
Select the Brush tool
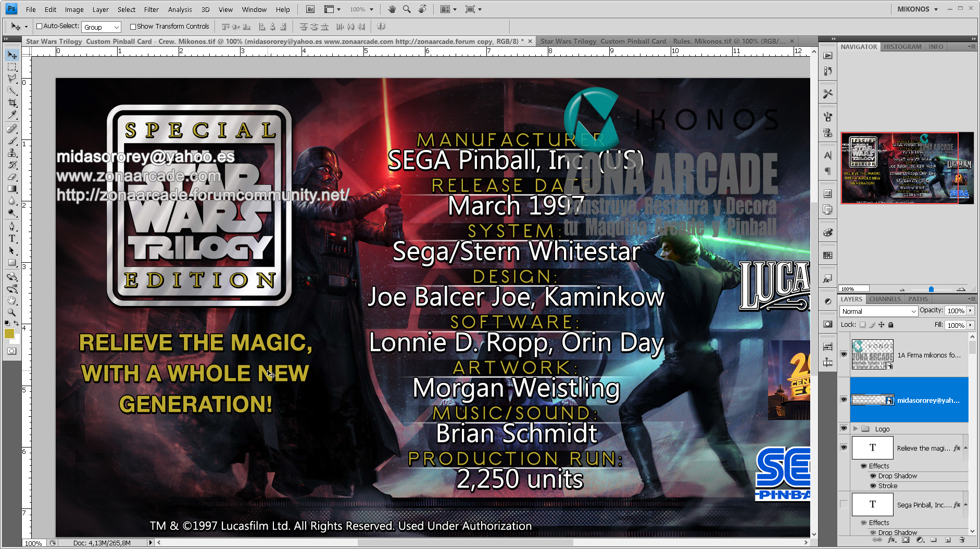pos(12,141)
